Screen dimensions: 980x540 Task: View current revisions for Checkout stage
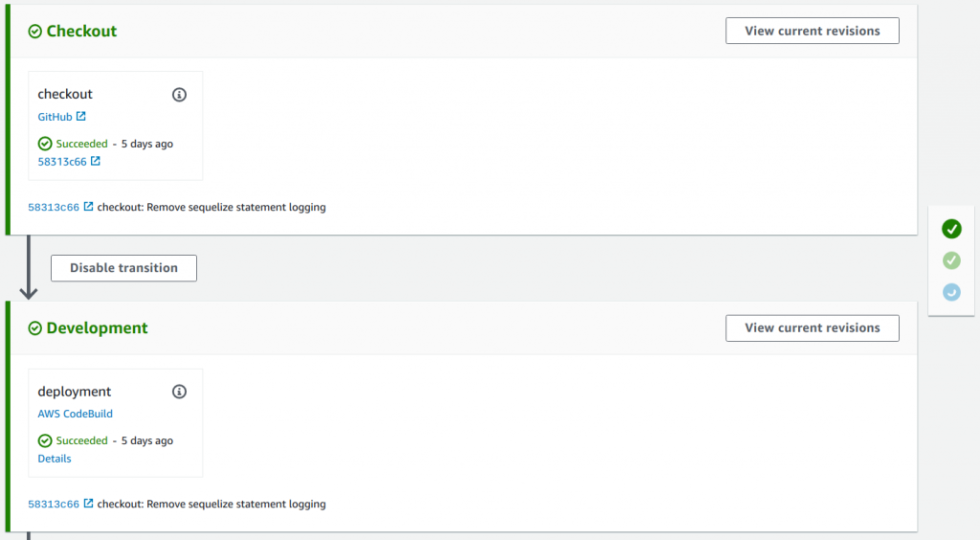coord(812,31)
